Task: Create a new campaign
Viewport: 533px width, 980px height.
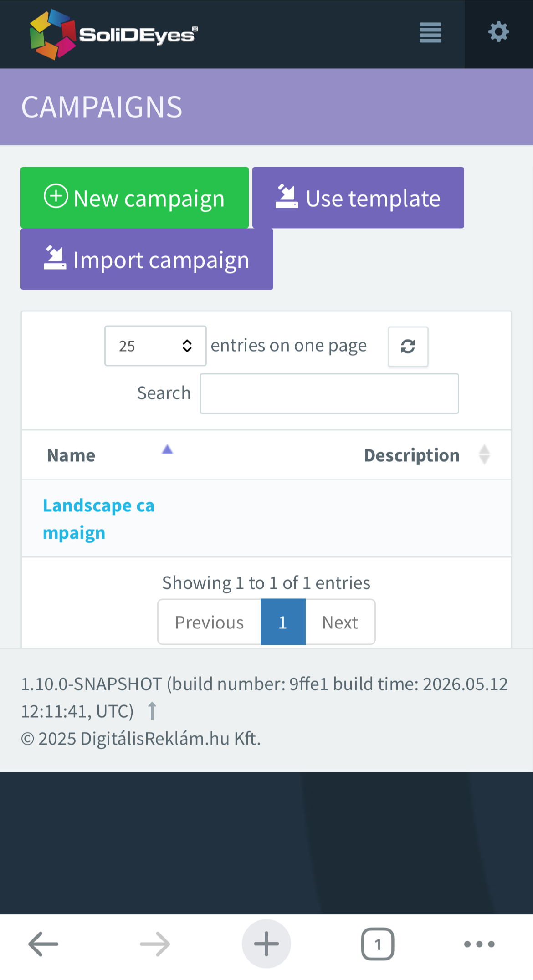Action: 134,198
